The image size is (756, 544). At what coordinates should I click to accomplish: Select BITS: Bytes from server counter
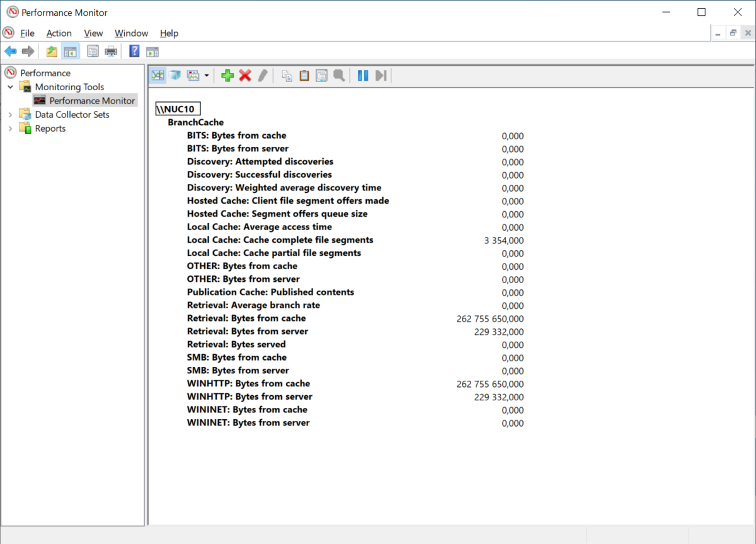(238, 149)
